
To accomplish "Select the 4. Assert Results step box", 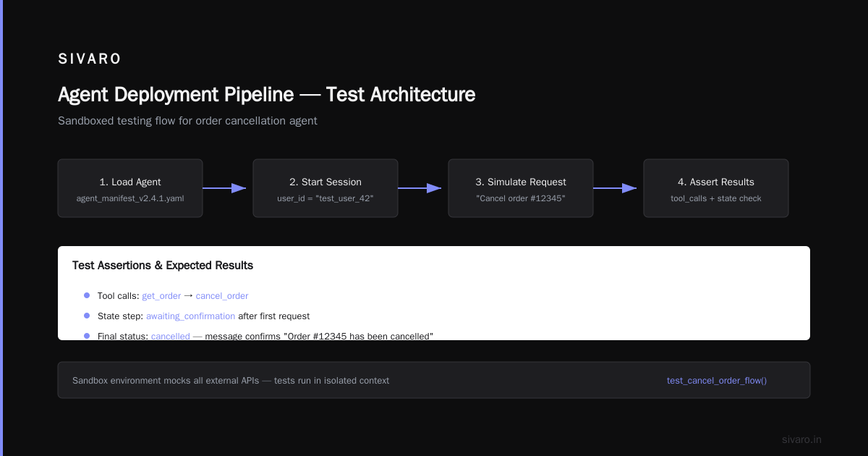I will (716, 188).
